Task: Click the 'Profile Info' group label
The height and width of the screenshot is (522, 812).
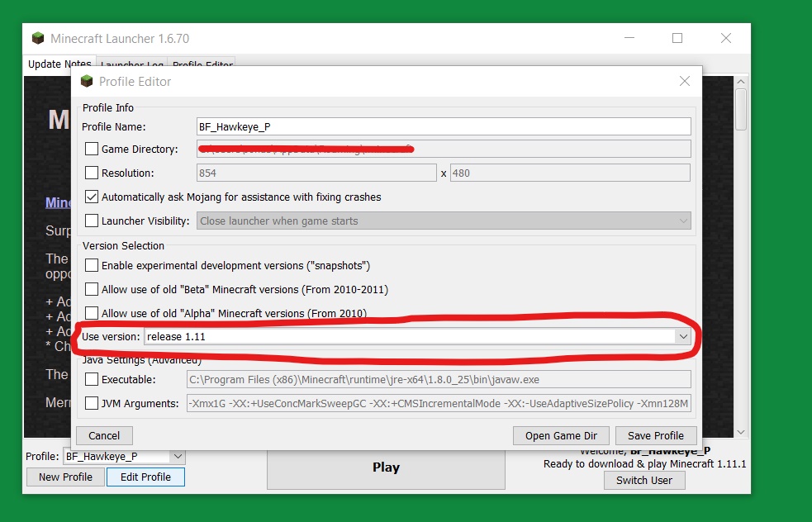Action: (x=107, y=107)
